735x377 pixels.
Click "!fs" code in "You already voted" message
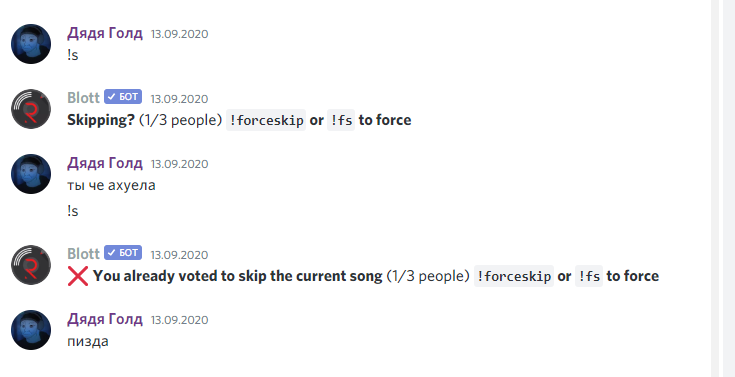pyautogui.click(x=589, y=276)
